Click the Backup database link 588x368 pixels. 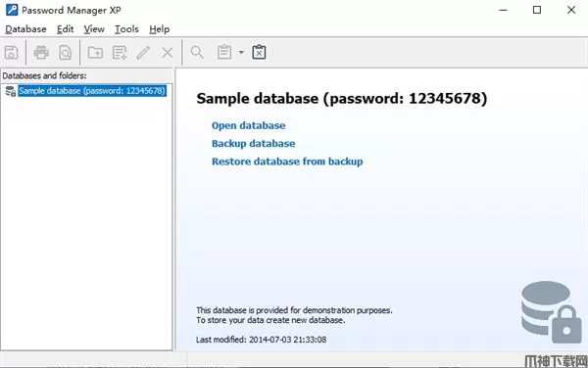pyautogui.click(x=253, y=144)
